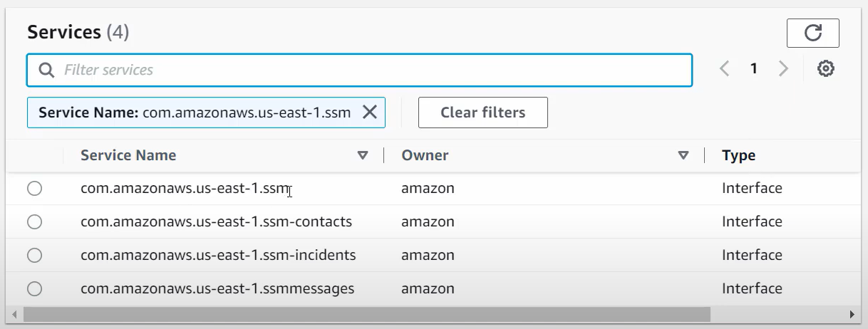
Task: Focus the Filter services search field
Action: pos(359,70)
